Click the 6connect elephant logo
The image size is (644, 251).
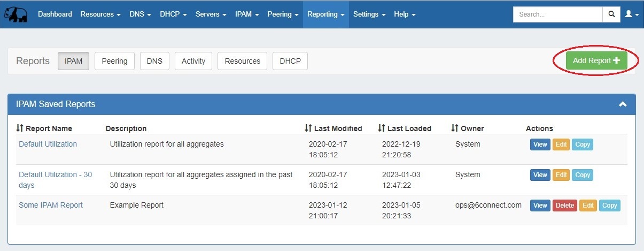(x=17, y=14)
